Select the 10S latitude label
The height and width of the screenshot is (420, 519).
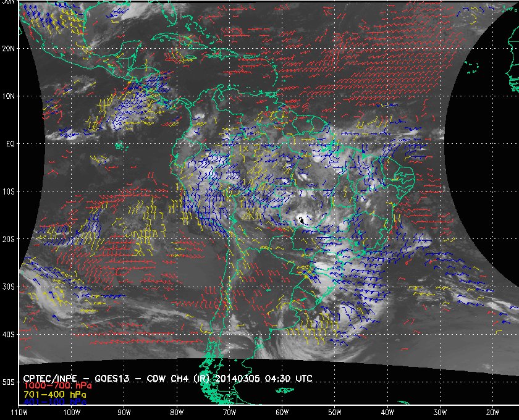[8, 191]
